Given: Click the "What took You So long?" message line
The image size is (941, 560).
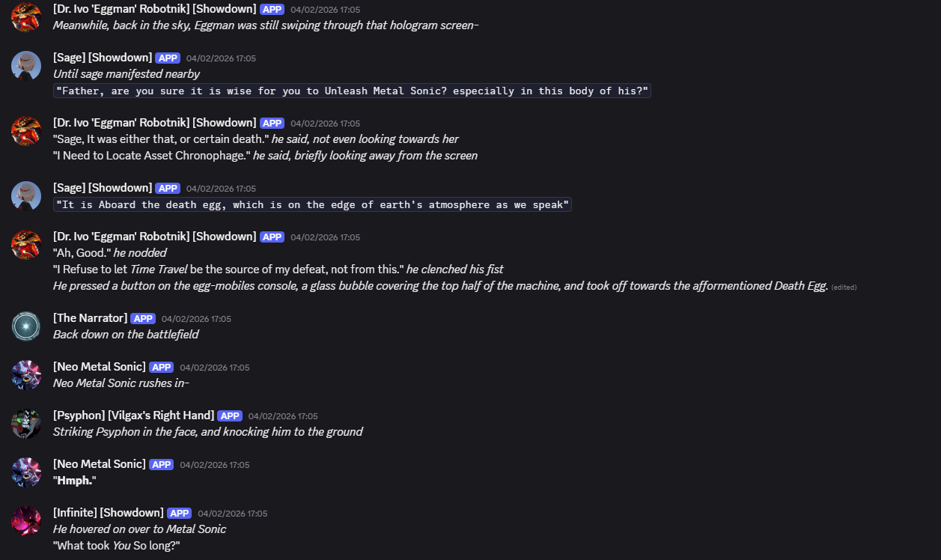Looking at the screenshot, I should pos(117,545).
